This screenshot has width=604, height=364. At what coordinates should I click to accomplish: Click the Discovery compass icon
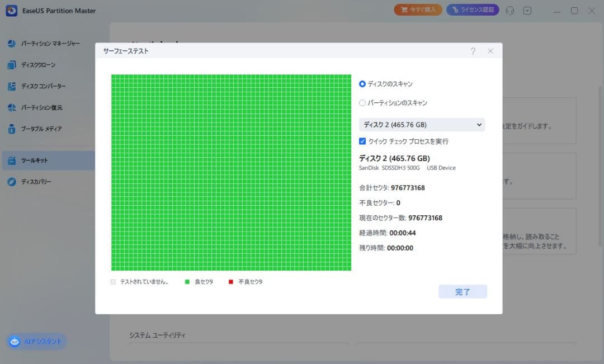12,182
